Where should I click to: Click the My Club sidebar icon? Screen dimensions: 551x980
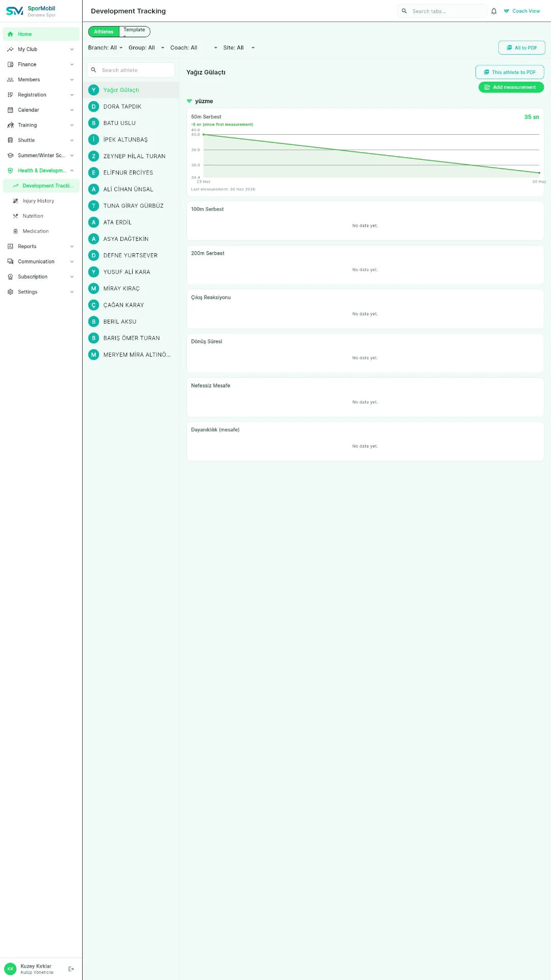click(x=10, y=50)
